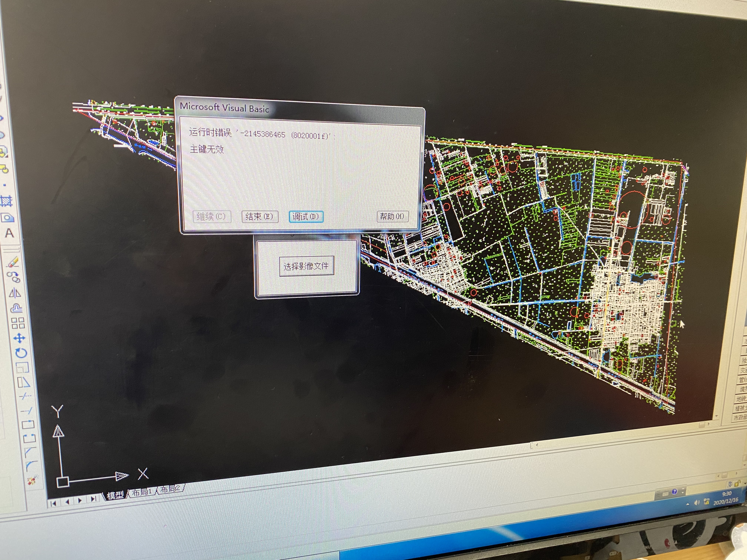
Task: Select the Point tool
Action: [x=4, y=185]
